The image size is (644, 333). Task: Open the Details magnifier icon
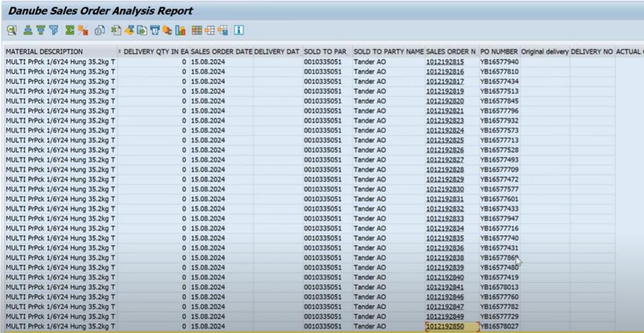[x=12, y=30]
